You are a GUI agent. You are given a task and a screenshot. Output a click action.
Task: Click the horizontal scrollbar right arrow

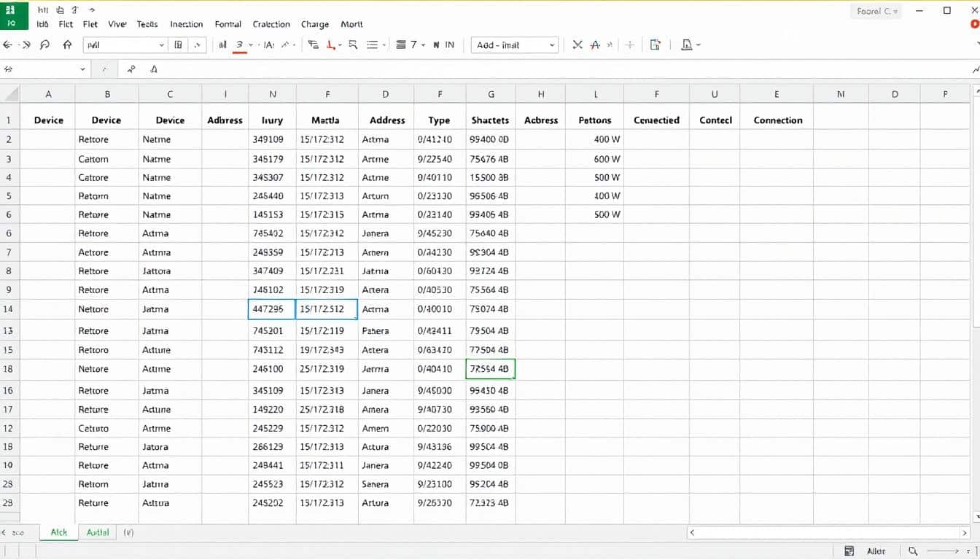click(965, 533)
